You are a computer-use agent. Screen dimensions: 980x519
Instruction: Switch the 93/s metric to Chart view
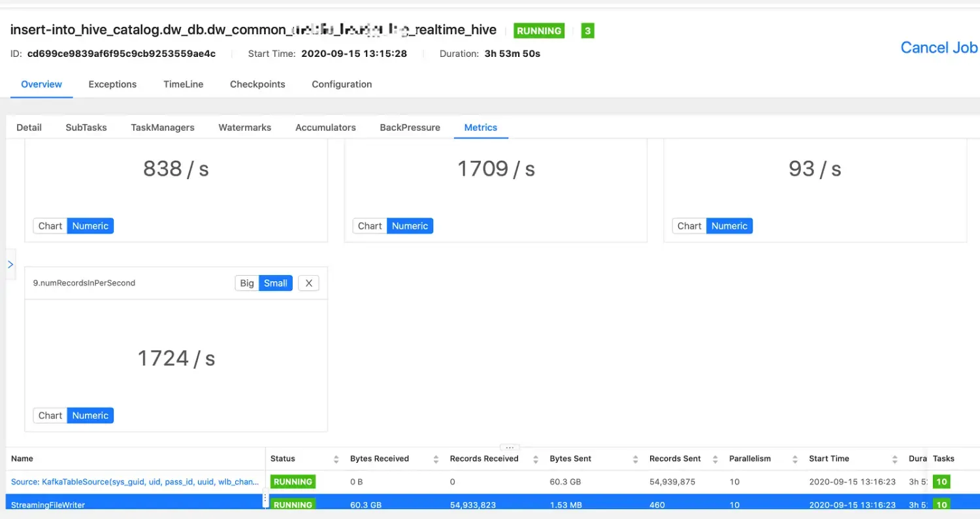point(689,226)
